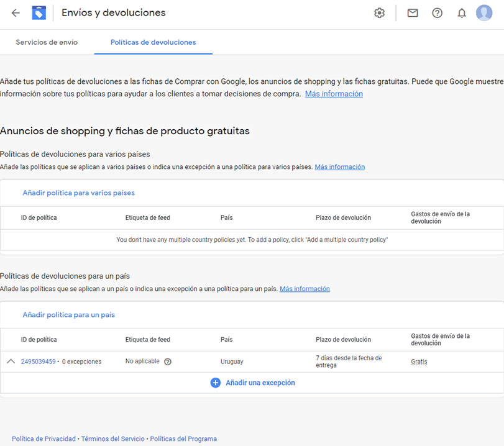
Task: Click the Gratis return shipping cost value
Action: pos(419,362)
